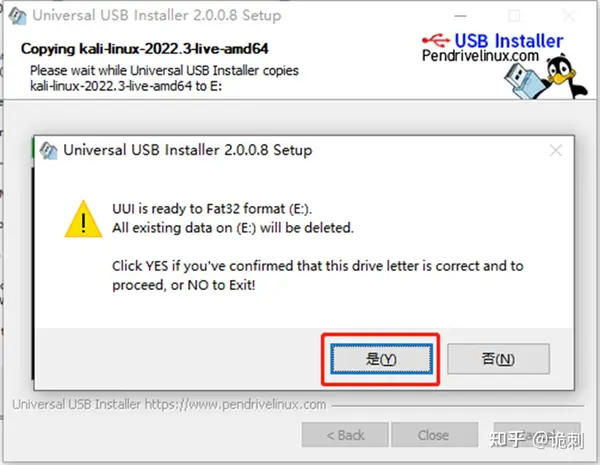Image resolution: width=600 pixels, height=465 pixels.
Task: Click the main window's title bar app icon
Action: coord(18,16)
